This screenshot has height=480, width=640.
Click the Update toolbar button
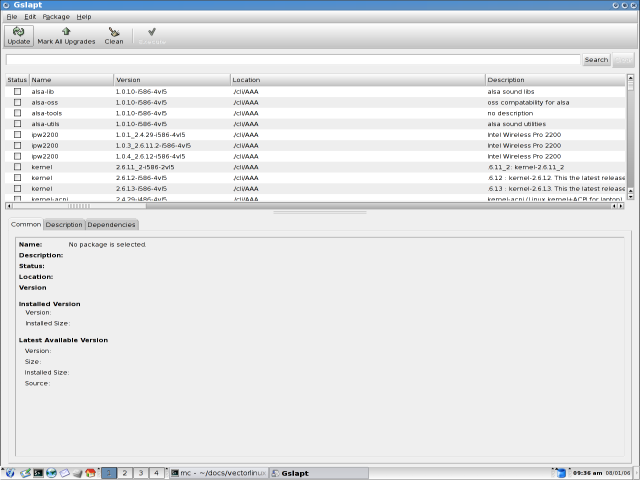point(18,36)
